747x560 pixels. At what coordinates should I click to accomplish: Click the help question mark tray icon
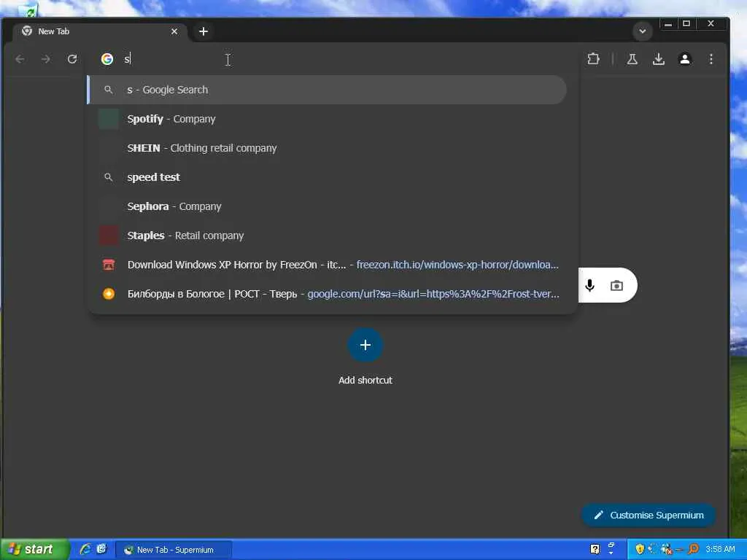[x=595, y=549]
